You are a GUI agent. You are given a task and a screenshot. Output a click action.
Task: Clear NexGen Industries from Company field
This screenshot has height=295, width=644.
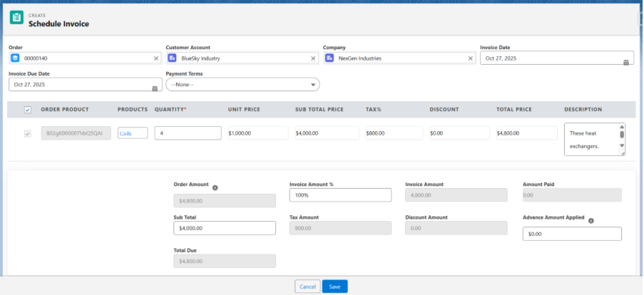click(x=470, y=58)
